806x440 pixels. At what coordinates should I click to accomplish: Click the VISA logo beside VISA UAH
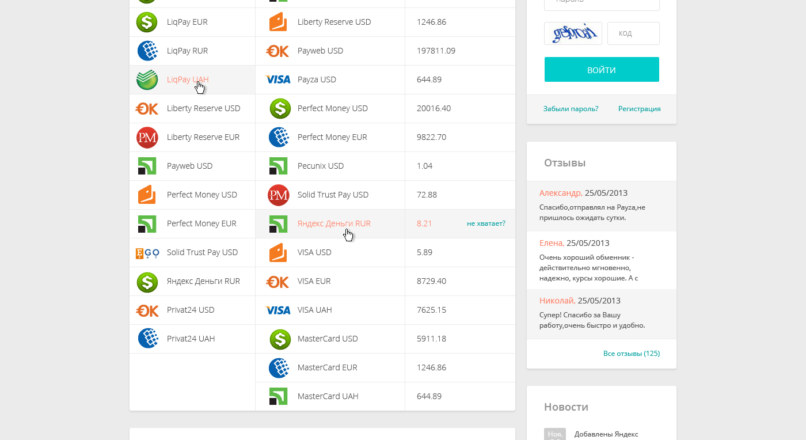[278, 310]
